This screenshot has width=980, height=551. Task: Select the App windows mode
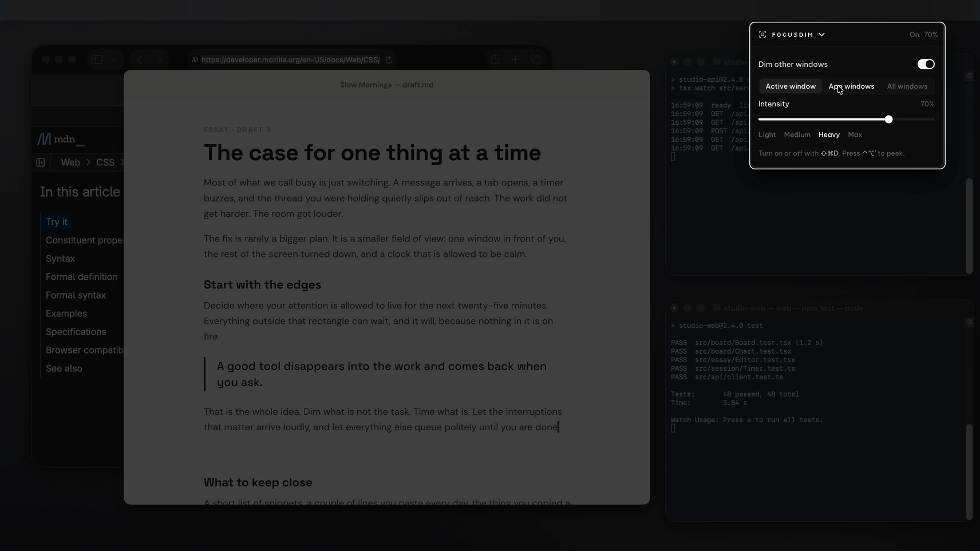click(851, 86)
